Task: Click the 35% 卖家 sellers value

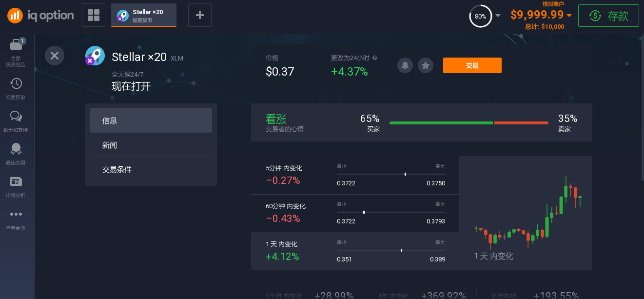Action: 568,119
